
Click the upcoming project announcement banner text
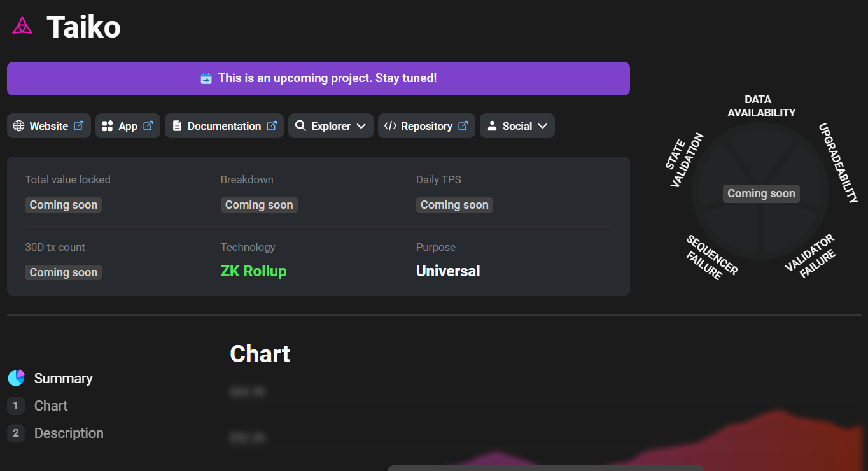(327, 78)
